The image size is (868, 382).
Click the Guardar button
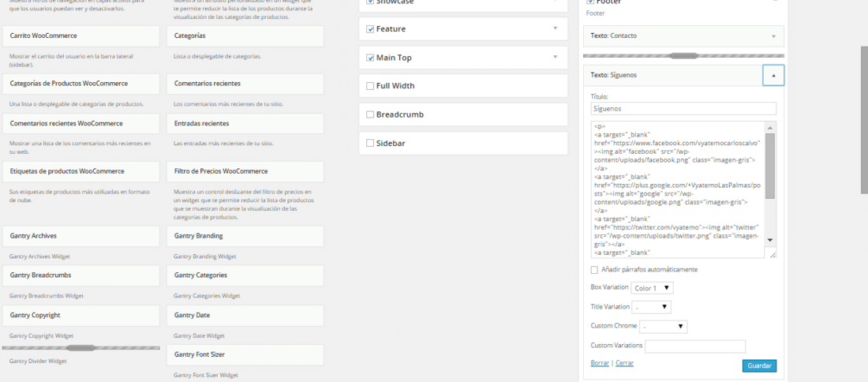point(759,366)
